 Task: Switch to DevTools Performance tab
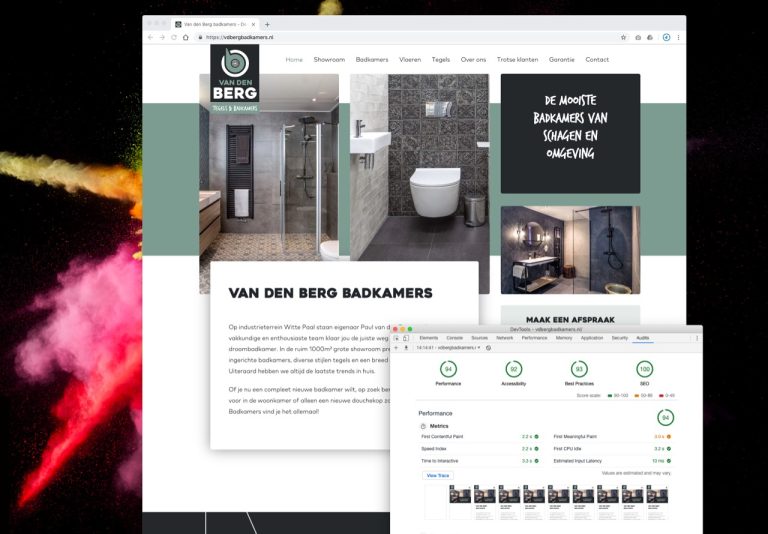(534, 338)
